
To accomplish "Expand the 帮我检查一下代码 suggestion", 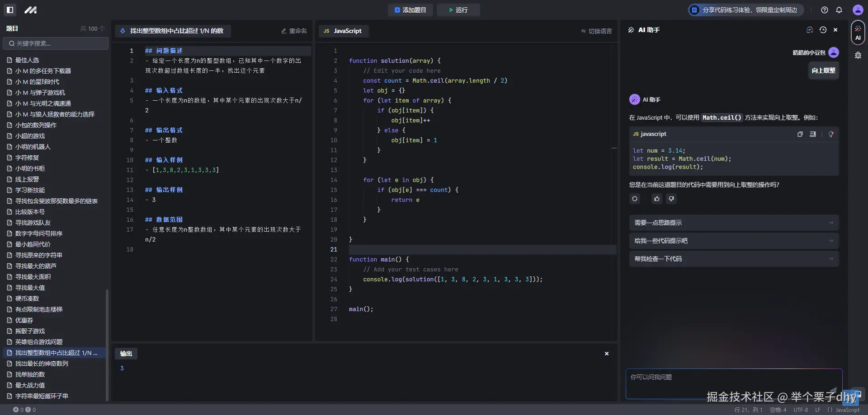I will (x=733, y=259).
